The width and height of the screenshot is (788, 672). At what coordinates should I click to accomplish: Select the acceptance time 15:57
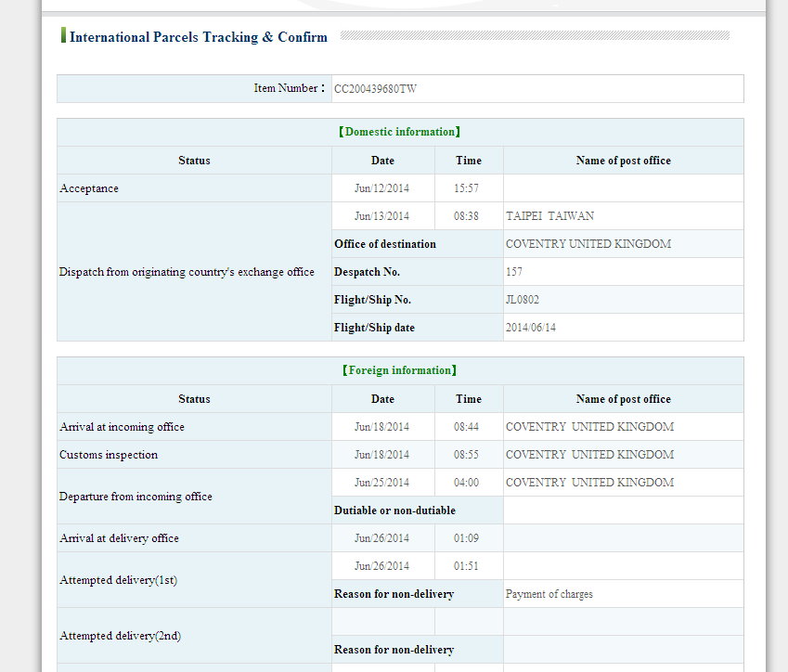point(466,188)
